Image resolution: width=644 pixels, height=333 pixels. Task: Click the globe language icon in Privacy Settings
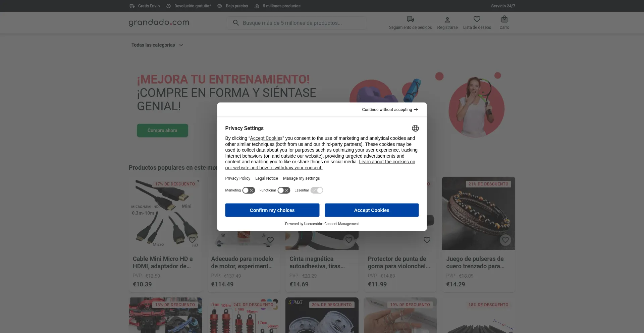[415, 128]
